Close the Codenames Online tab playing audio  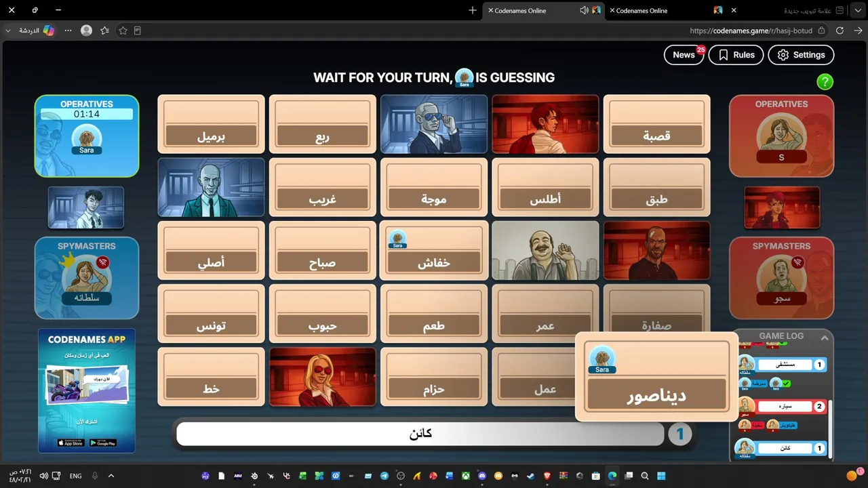pos(490,10)
